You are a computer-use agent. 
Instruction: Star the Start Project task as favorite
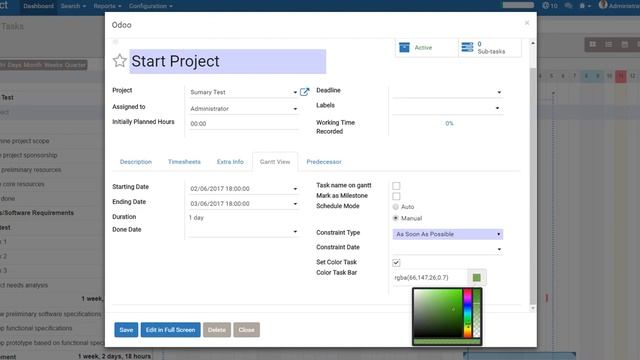click(120, 61)
